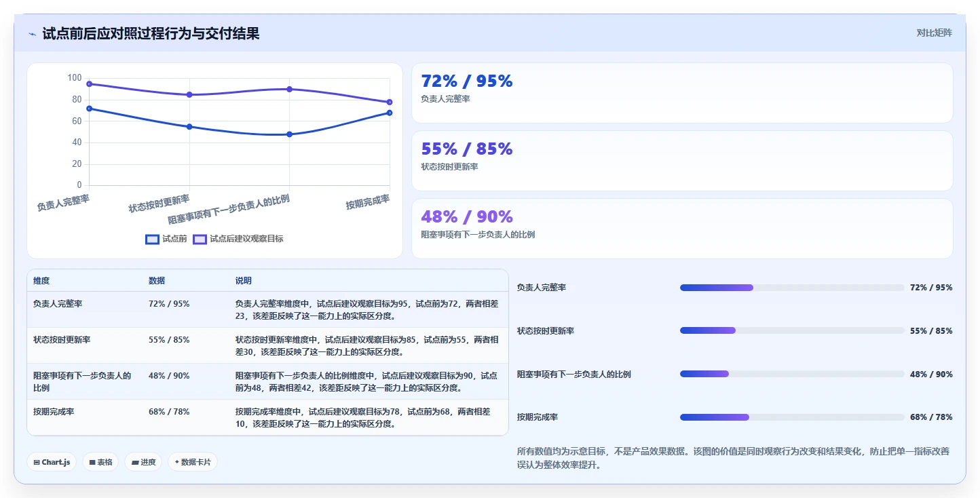Image resolution: width=980 pixels, height=498 pixels.
Task: Open the 55% / 85% data card
Action: pyautogui.click(x=682, y=161)
